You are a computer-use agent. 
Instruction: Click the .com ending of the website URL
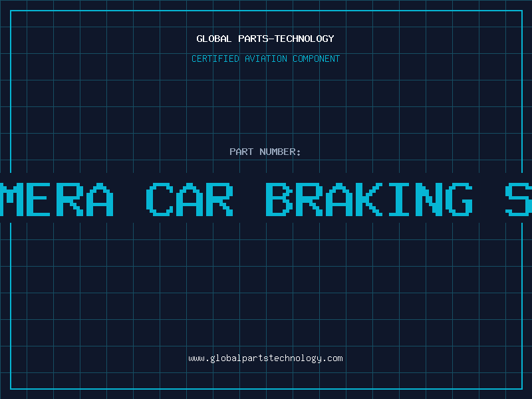pyautogui.click(x=332, y=358)
